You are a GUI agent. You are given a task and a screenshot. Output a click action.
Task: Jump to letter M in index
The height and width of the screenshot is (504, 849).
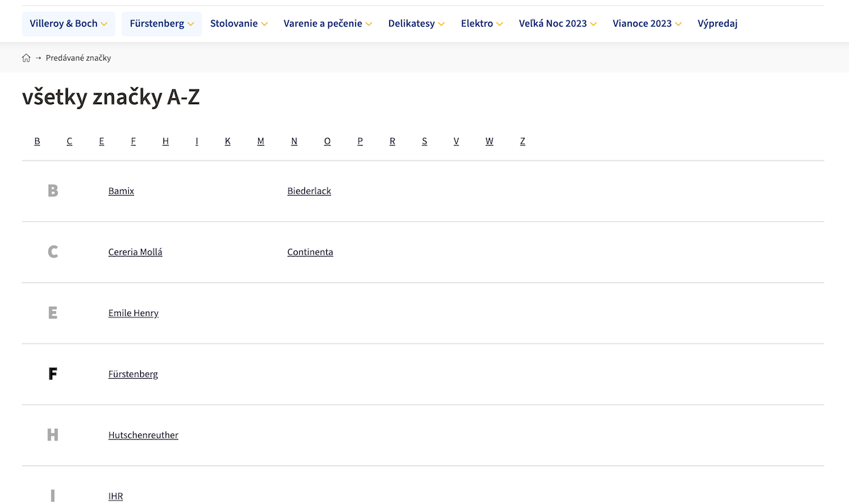pyautogui.click(x=260, y=141)
